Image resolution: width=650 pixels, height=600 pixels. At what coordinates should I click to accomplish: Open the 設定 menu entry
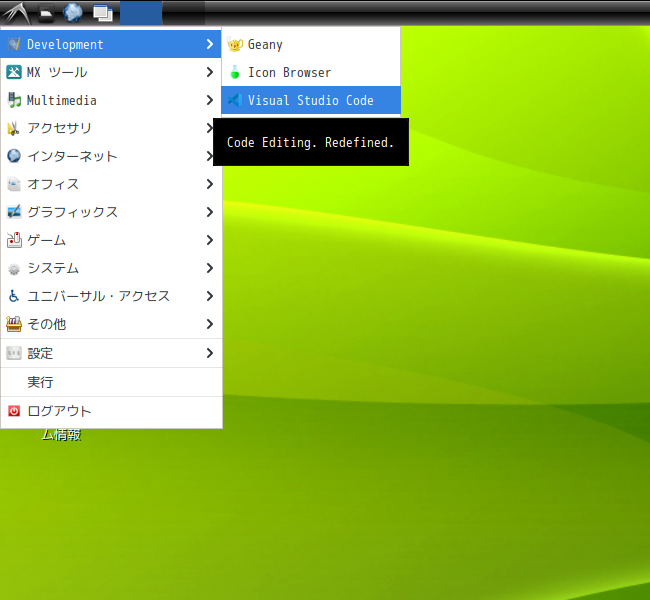pyautogui.click(x=111, y=353)
